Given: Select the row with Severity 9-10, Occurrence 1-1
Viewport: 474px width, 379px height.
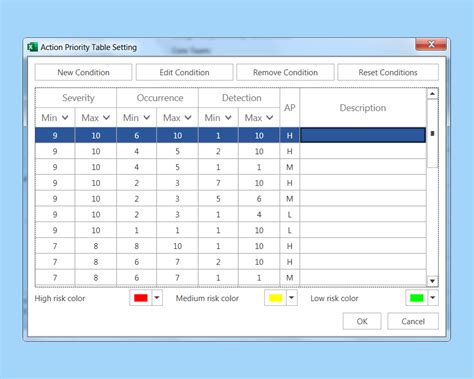Looking at the screenshot, I should 231,230.
